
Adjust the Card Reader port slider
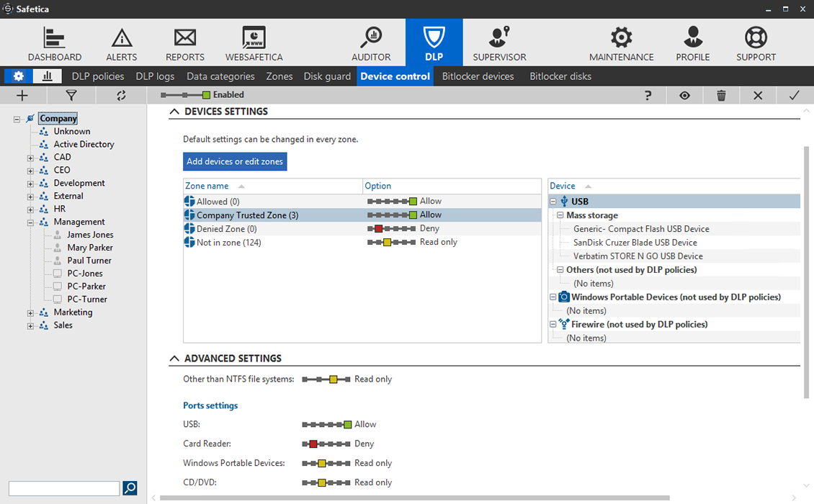click(326, 444)
